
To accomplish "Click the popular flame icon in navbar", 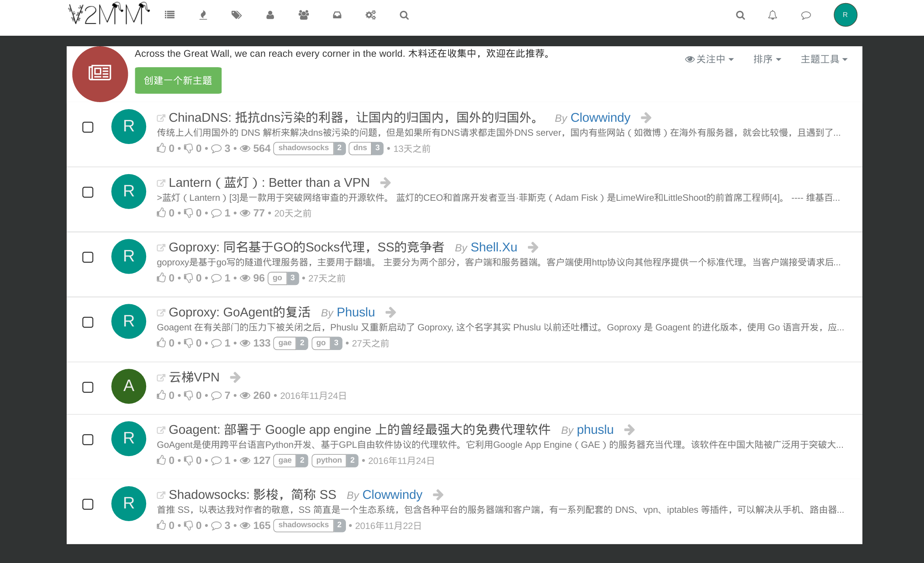I will 203,15.
